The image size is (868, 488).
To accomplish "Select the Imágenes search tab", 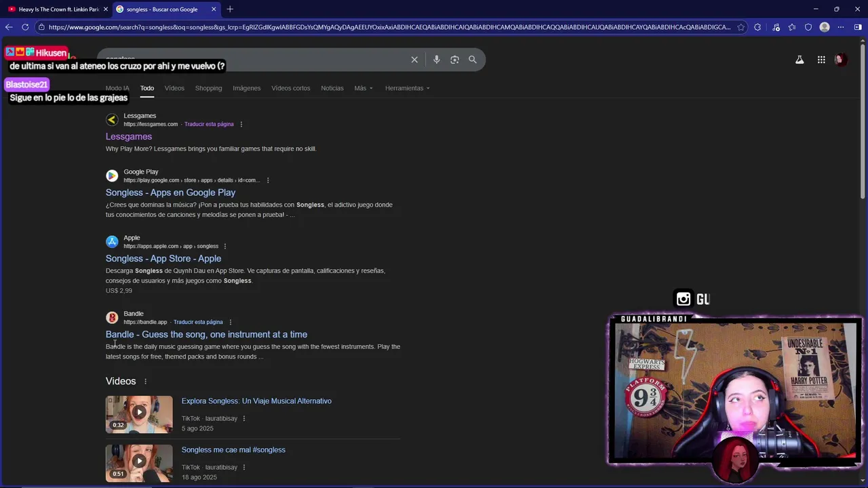I will tap(247, 88).
